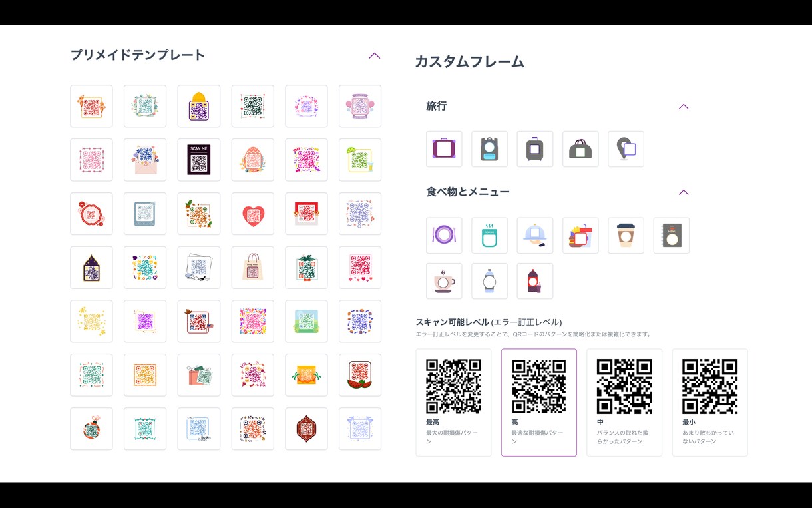Collapse the 食べ物とメニュー frame category
The image size is (812, 508).
pos(683,192)
